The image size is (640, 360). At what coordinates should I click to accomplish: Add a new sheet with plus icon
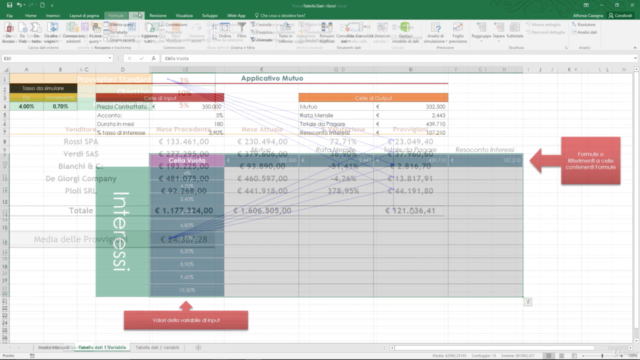[x=198, y=348]
